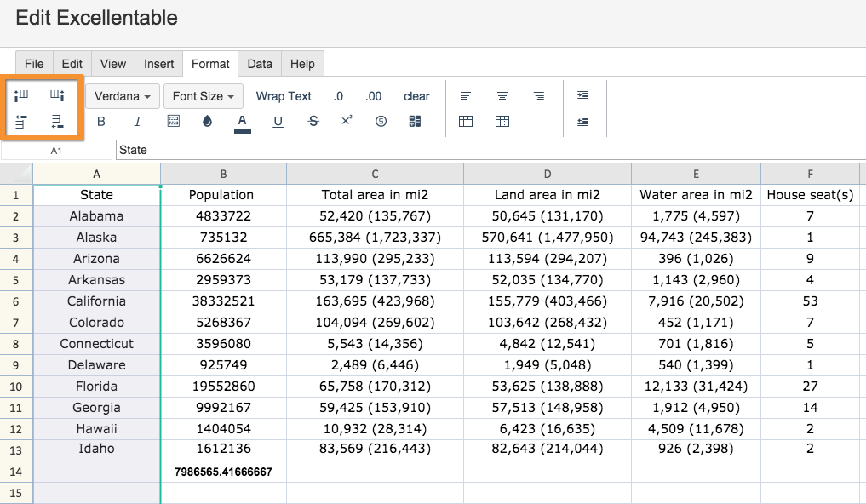
Task: Apply italic formatting to the cell
Action: (137, 122)
